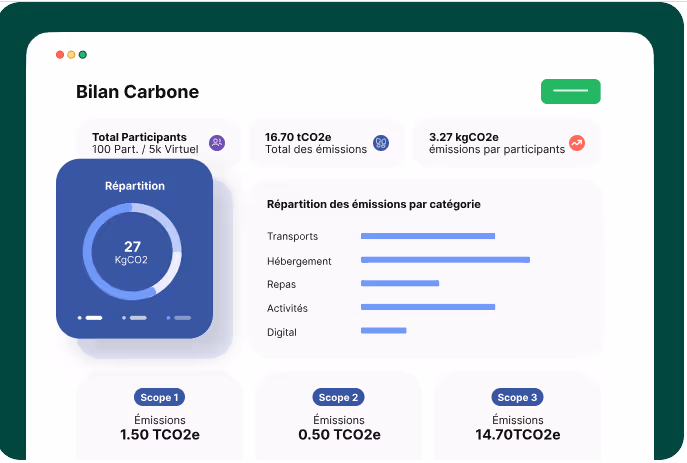Click the 0.50 TCO2e value

coord(339,435)
